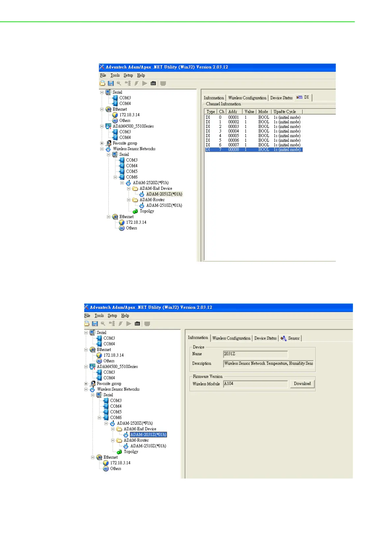392x555 pixels.
Task: Click the Search magnifier icon in the DI-tab window toolbar
Action: click(119, 83)
